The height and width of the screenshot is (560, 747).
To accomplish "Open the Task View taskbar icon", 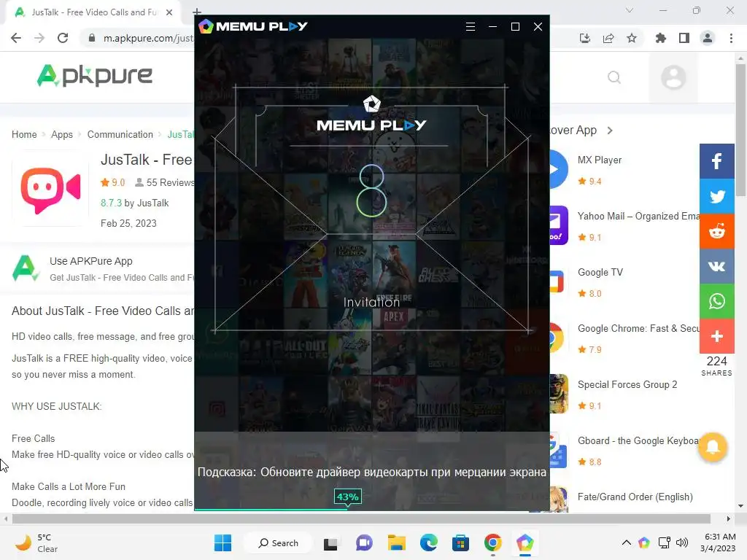I will (x=330, y=543).
